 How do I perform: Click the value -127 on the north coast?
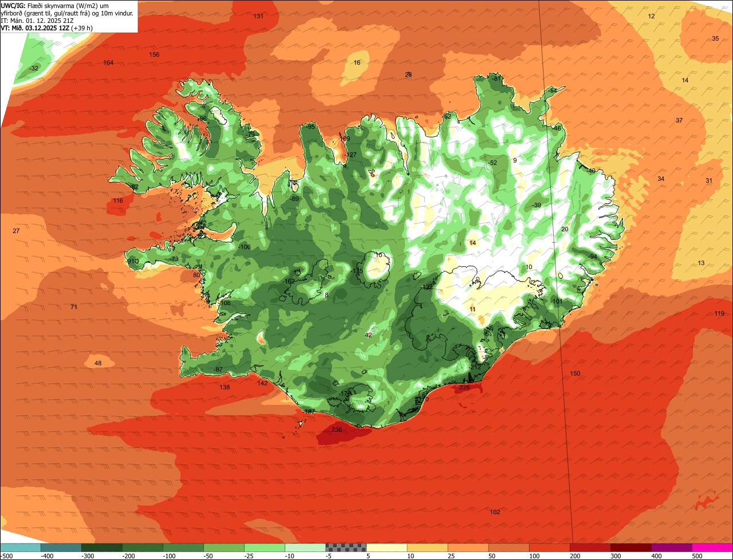(x=350, y=155)
